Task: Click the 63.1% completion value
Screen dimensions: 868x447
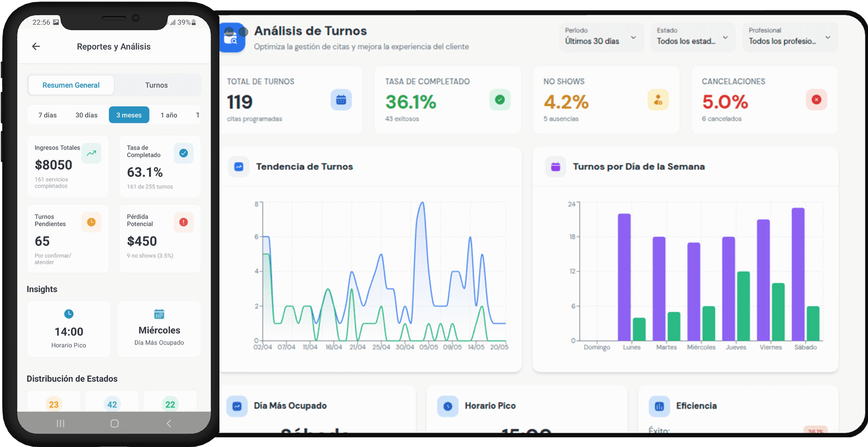Action: point(145,172)
